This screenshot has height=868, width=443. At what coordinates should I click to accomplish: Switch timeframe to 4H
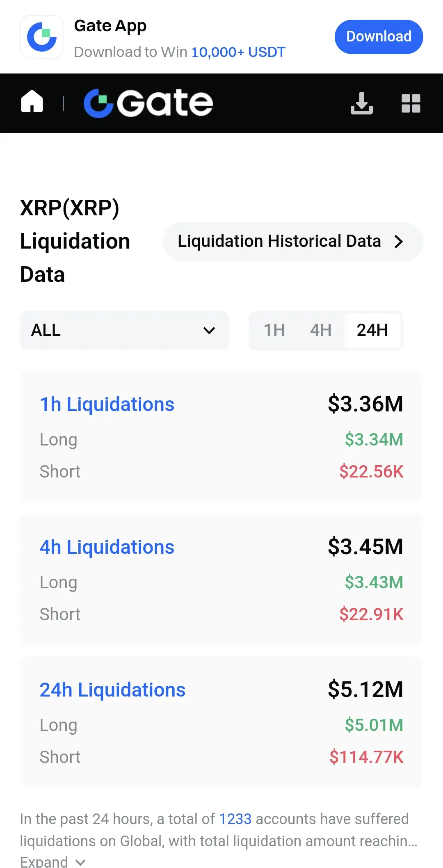coord(320,330)
